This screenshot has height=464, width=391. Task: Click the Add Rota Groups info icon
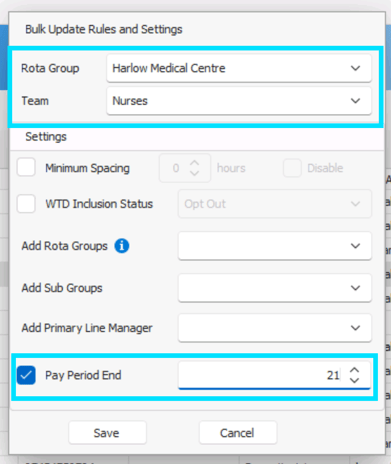pyautogui.click(x=122, y=246)
